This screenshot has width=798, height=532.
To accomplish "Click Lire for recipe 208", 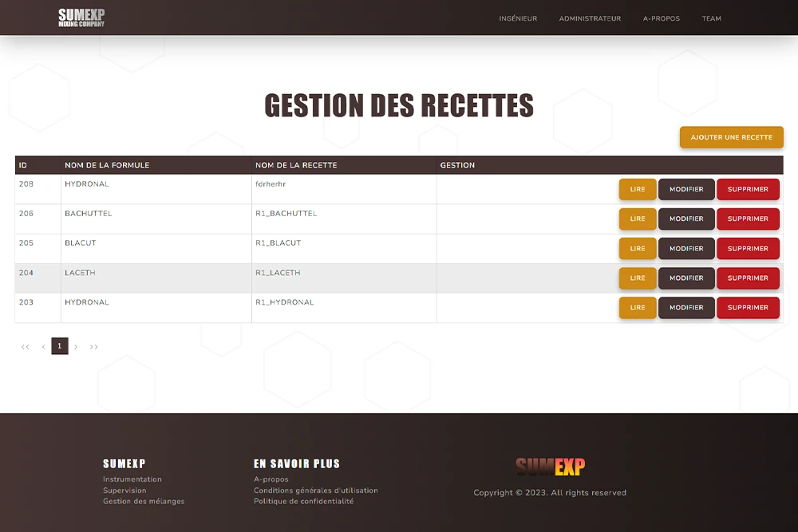I will (x=638, y=189).
